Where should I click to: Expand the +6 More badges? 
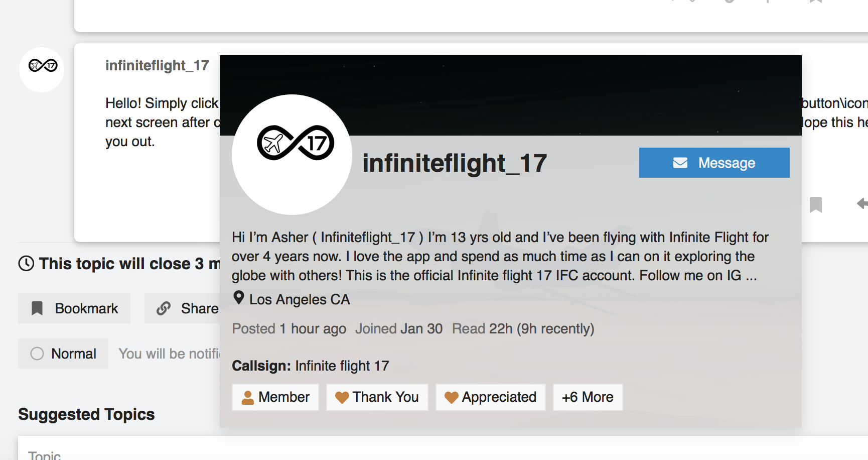tap(588, 397)
